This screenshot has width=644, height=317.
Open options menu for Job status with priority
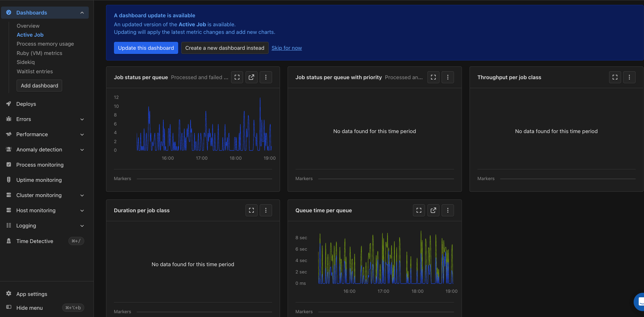point(448,77)
